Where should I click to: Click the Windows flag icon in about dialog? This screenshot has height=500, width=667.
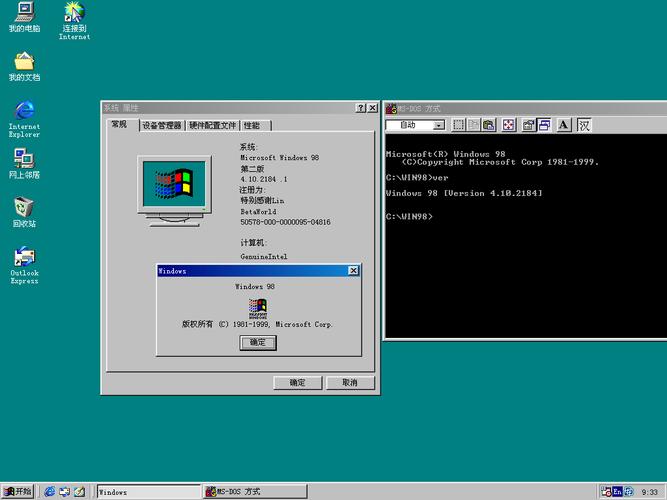[258, 309]
